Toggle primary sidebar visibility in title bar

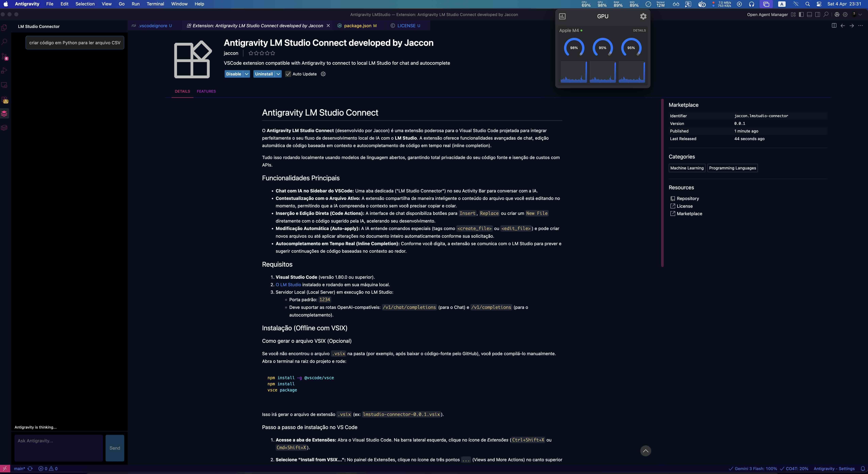(801, 14)
